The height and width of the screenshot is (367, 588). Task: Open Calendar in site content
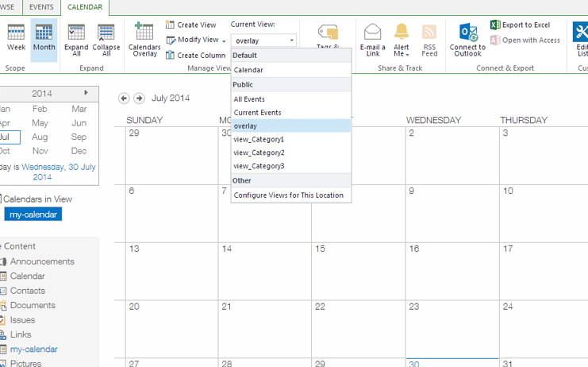27,276
